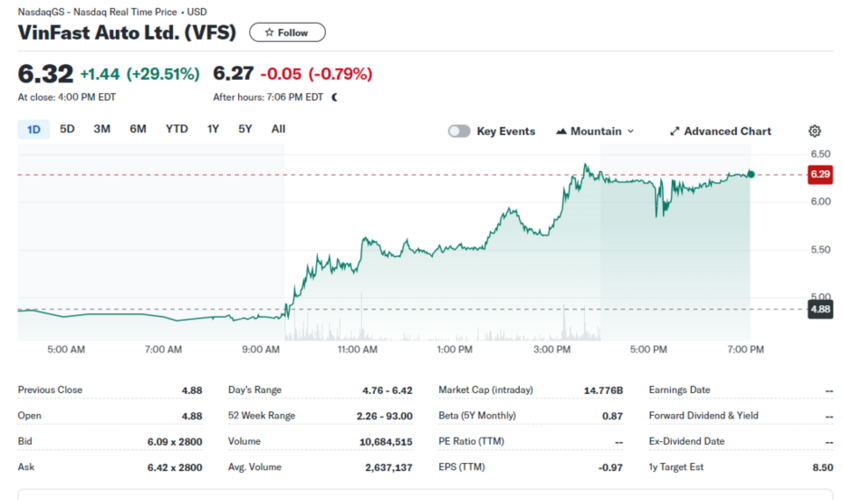The height and width of the screenshot is (500, 843).
Task: Click the 3:00 PM time axis label
Action: coord(552,349)
